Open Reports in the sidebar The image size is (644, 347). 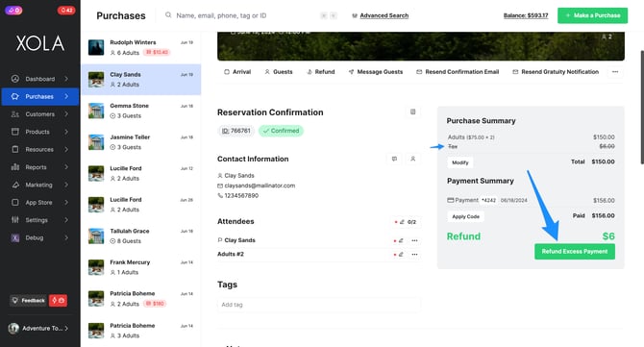coord(39,167)
